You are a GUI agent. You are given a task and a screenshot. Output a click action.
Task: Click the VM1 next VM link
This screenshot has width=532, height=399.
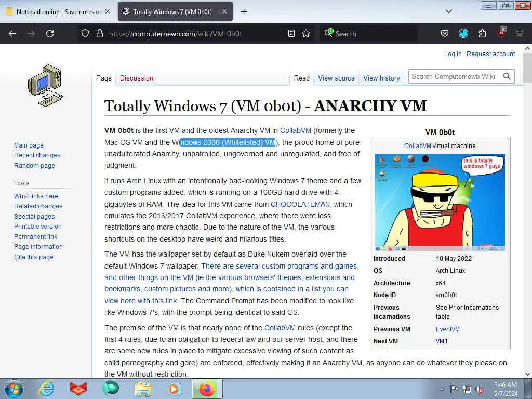coord(442,341)
